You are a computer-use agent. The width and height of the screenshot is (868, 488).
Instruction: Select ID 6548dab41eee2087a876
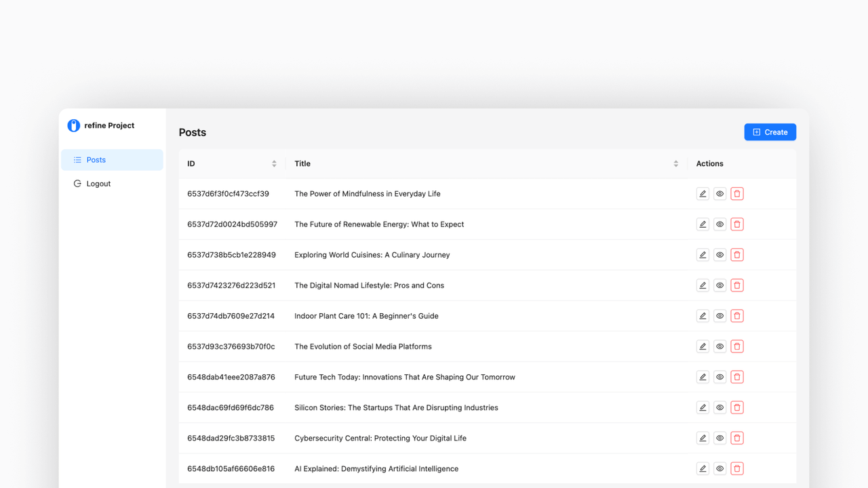coord(231,377)
